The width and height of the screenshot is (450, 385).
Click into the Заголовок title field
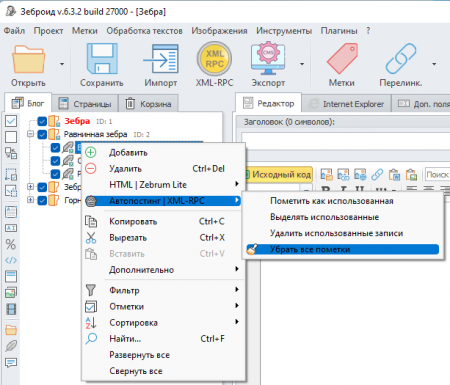(x=346, y=140)
